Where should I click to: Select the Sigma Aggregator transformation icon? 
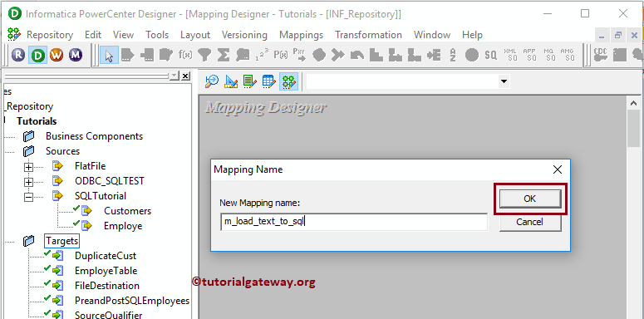pyautogui.click(x=223, y=55)
